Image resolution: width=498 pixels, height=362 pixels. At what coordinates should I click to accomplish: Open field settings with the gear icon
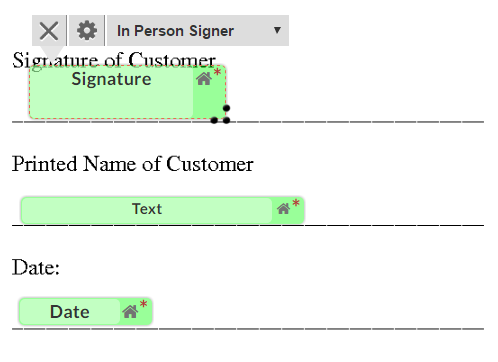pos(87,31)
